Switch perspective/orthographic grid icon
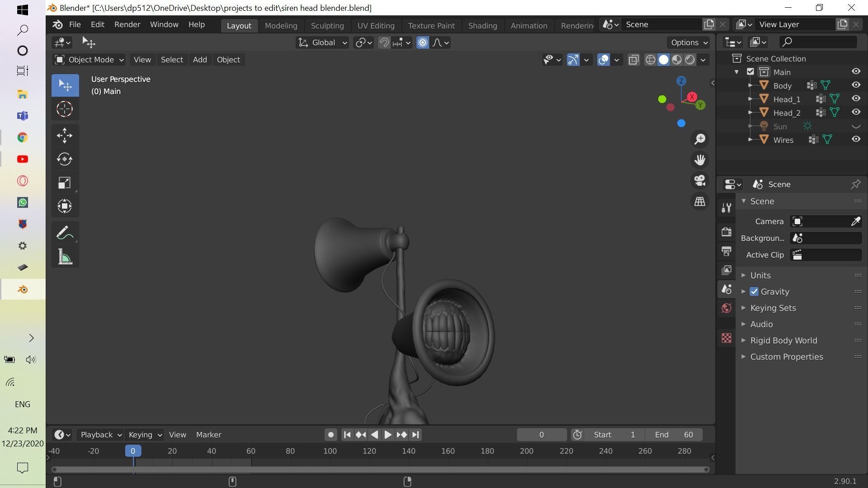This screenshot has height=488, width=868. point(700,202)
